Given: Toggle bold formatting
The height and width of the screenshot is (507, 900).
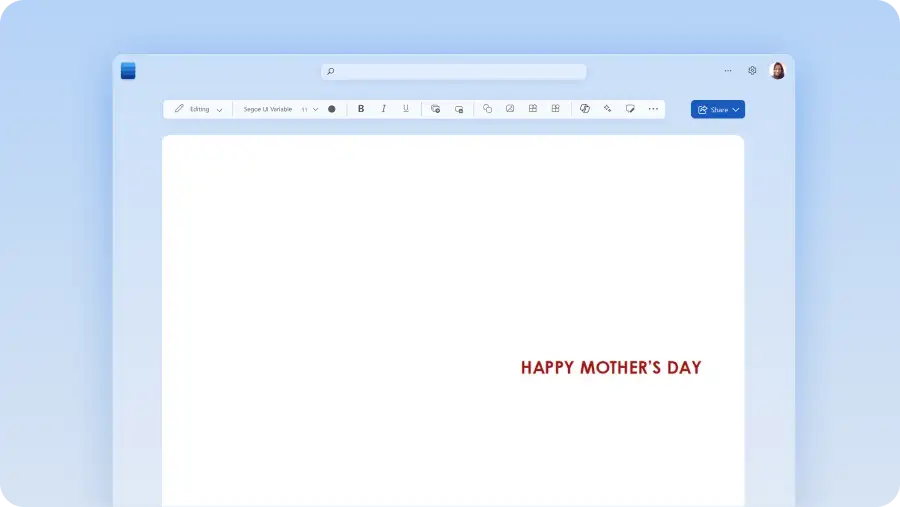Looking at the screenshot, I should coord(361,109).
